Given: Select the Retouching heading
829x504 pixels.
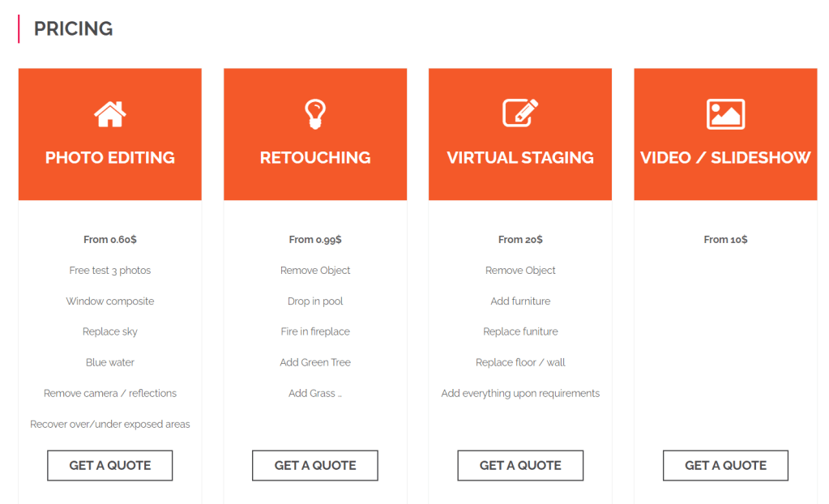Looking at the screenshot, I should 315,158.
